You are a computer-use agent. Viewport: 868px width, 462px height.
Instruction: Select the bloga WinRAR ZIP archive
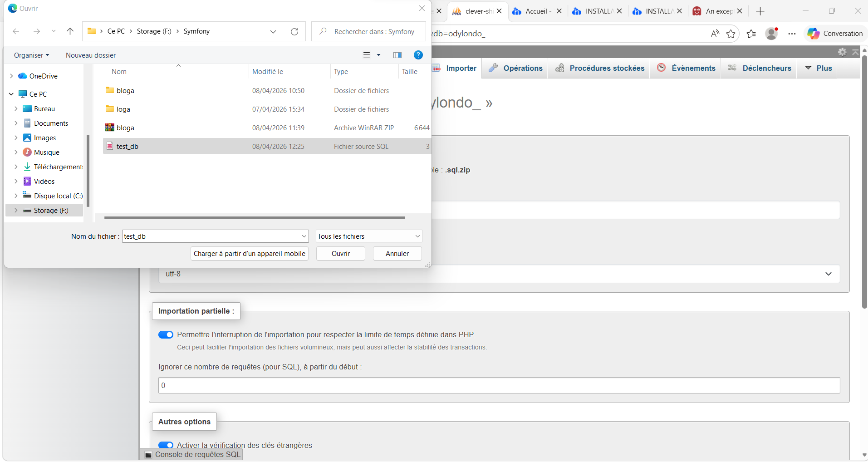[x=125, y=128]
